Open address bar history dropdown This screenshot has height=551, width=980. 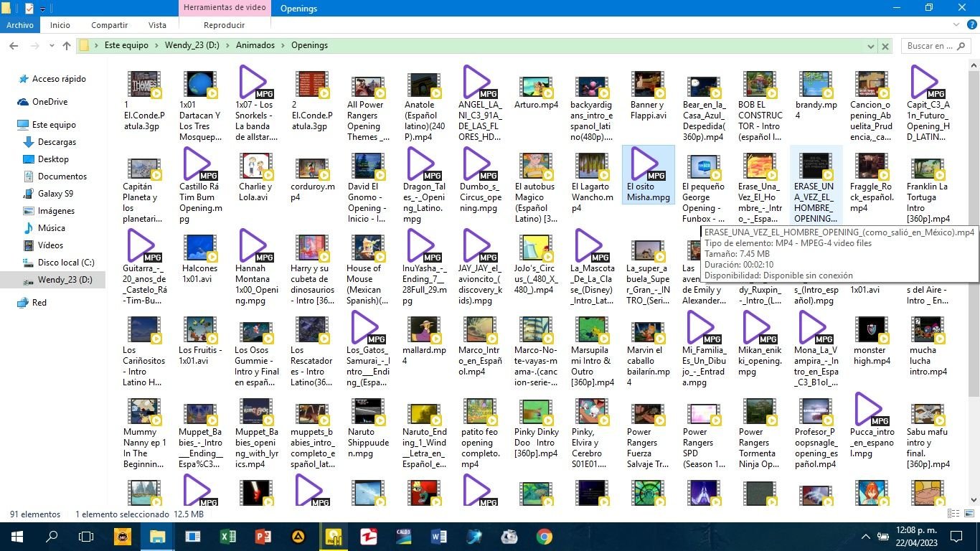click(870, 46)
